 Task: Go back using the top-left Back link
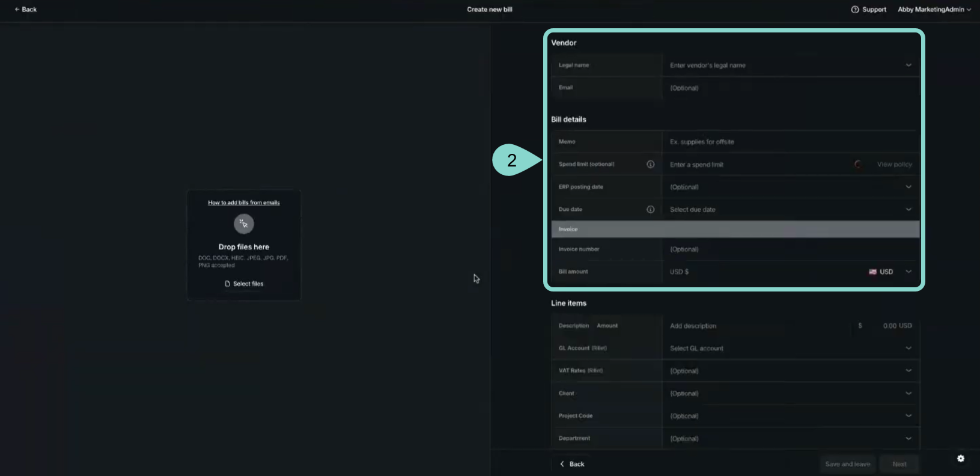point(25,10)
